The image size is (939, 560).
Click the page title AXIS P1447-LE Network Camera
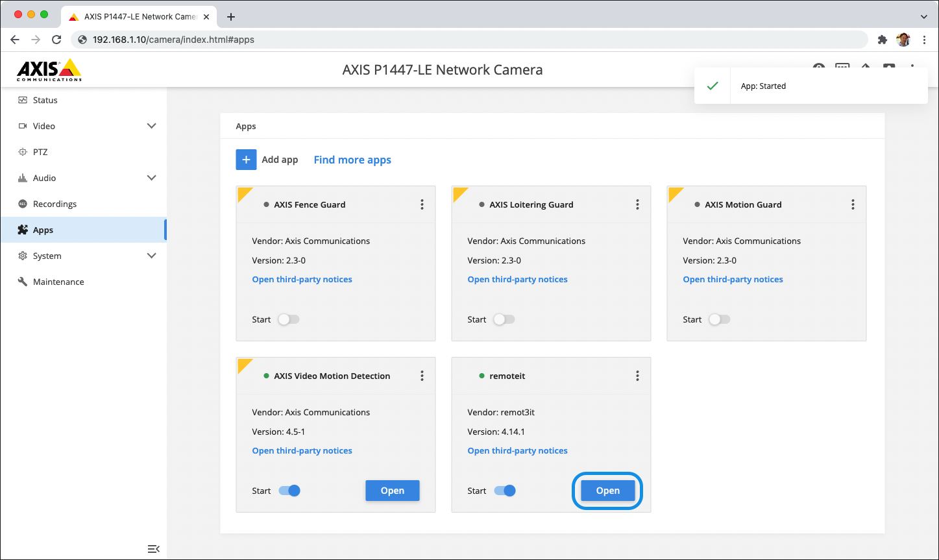point(443,69)
